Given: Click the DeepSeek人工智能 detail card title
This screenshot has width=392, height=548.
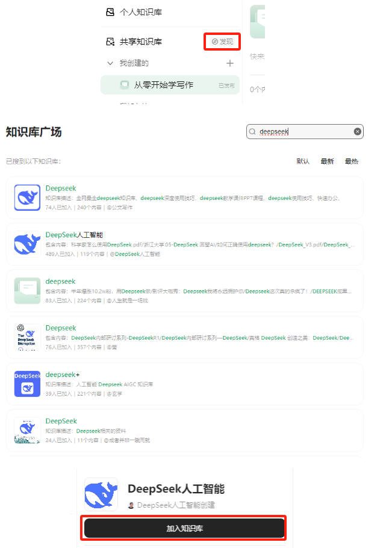Looking at the screenshot, I should [x=176, y=488].
